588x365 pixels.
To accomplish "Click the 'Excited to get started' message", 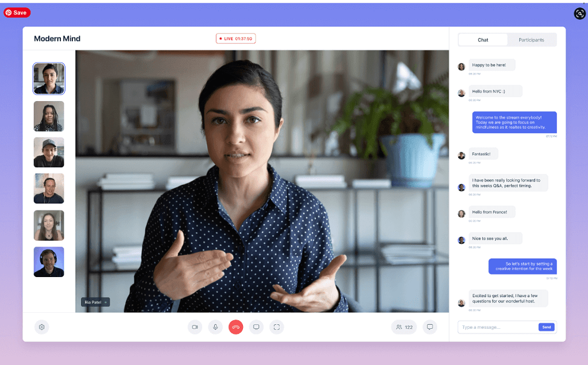I will click(508, 298).
